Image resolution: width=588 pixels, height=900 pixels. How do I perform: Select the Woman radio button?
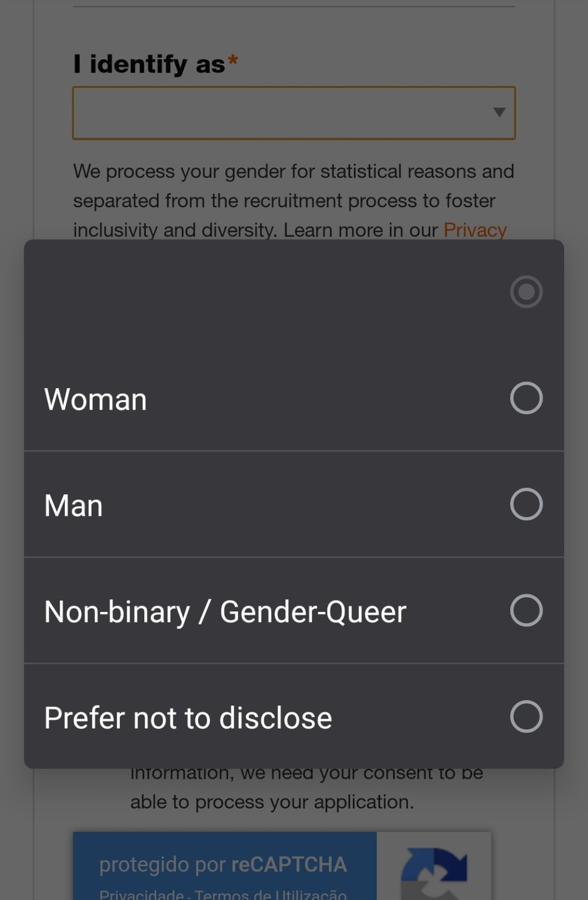[x=526, y=398]
